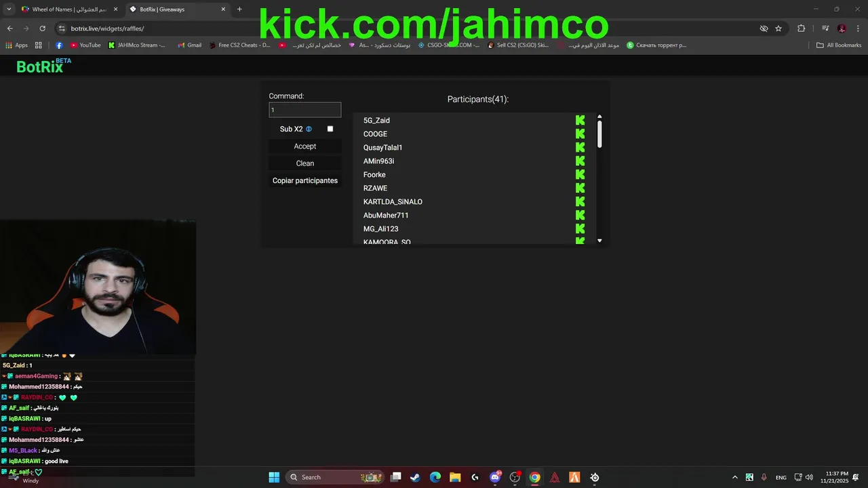Click the BotRix BETA logo
The image size is (868, 488).
pyautogui.click(x=43, y=66)
